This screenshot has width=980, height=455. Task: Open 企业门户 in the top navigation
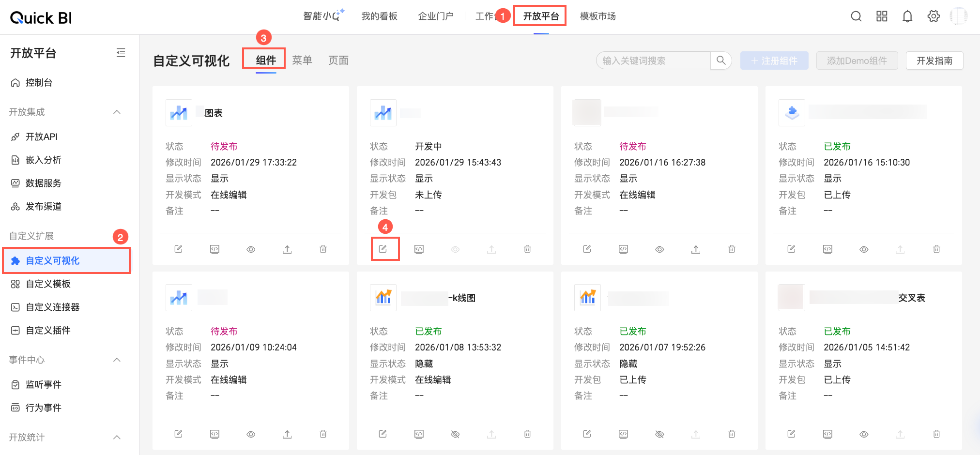point(436,16)
